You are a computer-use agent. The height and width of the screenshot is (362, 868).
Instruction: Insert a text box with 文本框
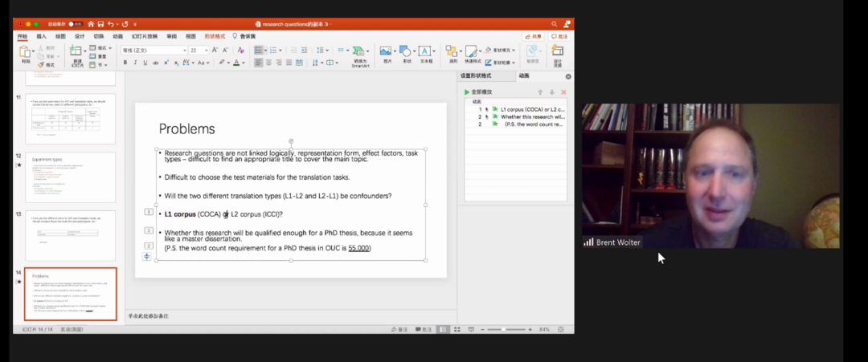425,53
